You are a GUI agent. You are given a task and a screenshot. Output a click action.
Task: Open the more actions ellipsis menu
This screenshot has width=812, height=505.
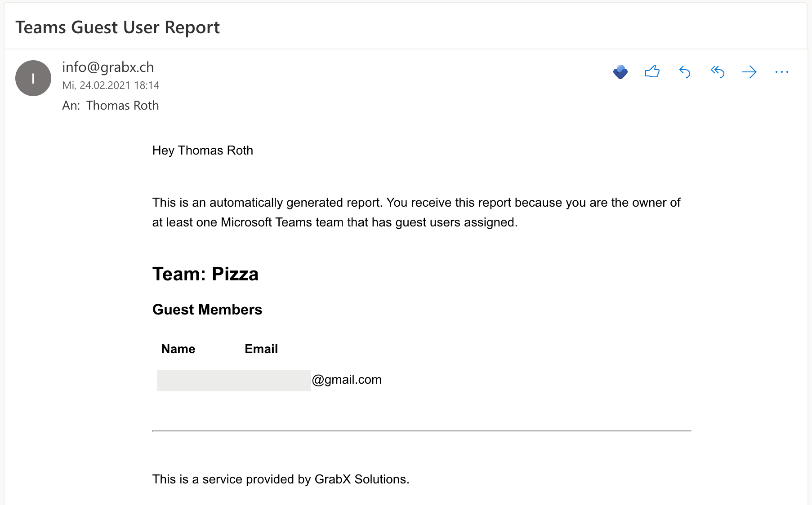coord(781,72)
